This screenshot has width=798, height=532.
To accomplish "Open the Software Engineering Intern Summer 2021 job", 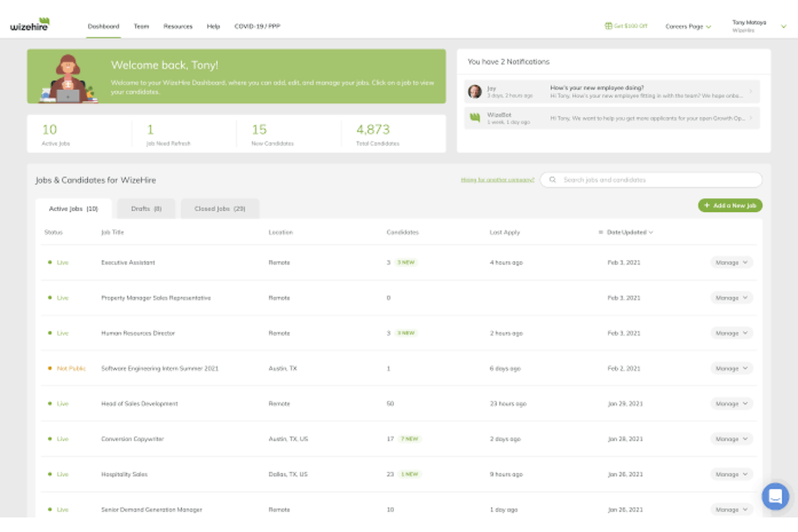I will [x=160, y=368].
